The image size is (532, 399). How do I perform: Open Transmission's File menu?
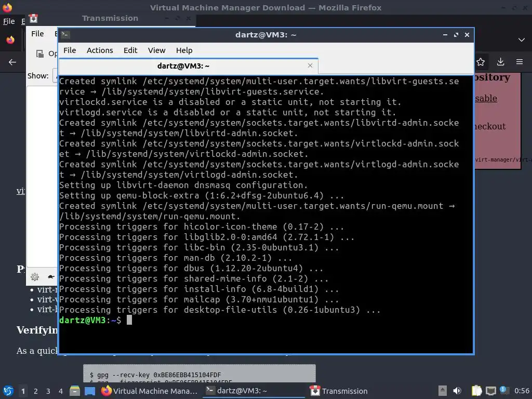(x=37, y=34)
